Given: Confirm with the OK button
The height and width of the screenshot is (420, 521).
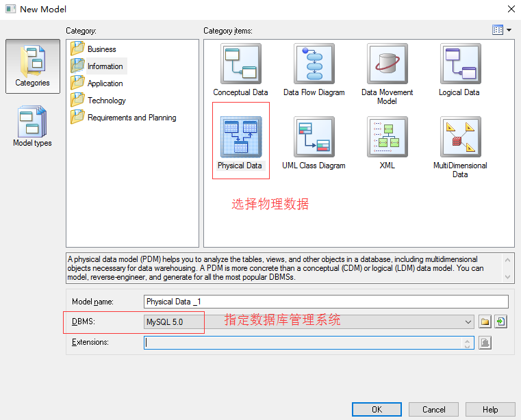Looking at the screenshot, I should (377, 409).
